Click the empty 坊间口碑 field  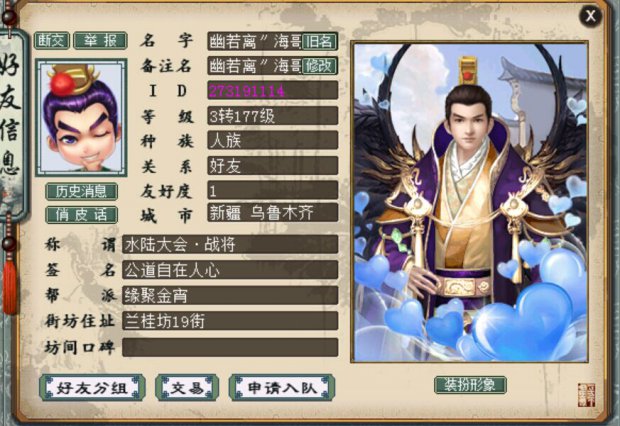click(x=230, y=347)
